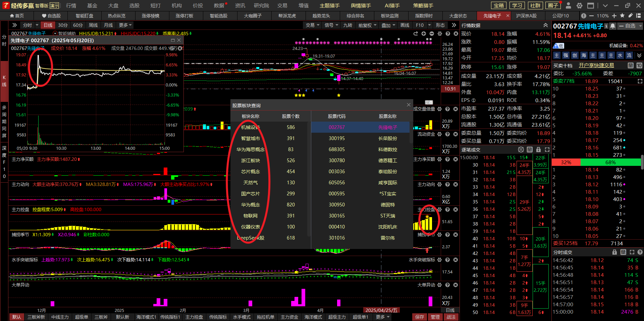Click fullscreen icon in 逐笔成交 header
This screenshot has width=644, height=321.
pos(547,150)
